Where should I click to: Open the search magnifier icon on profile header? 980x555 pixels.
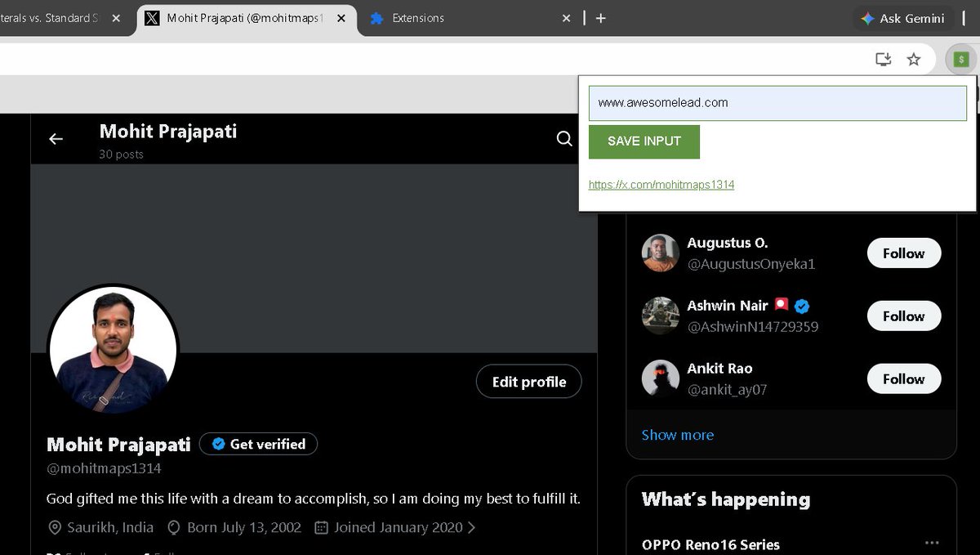coord(564,139)
